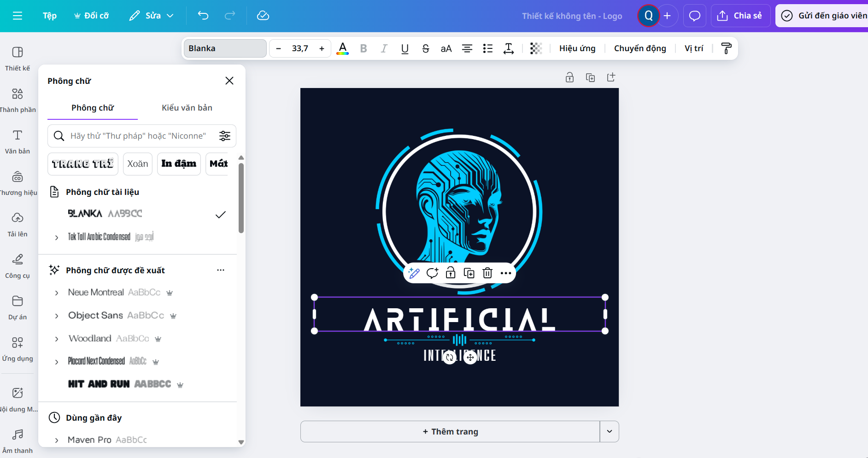Switch to the Kiểu văn bản tab
Image resolution: width=868 pixels, height=458 pixels.
[187, 108]
